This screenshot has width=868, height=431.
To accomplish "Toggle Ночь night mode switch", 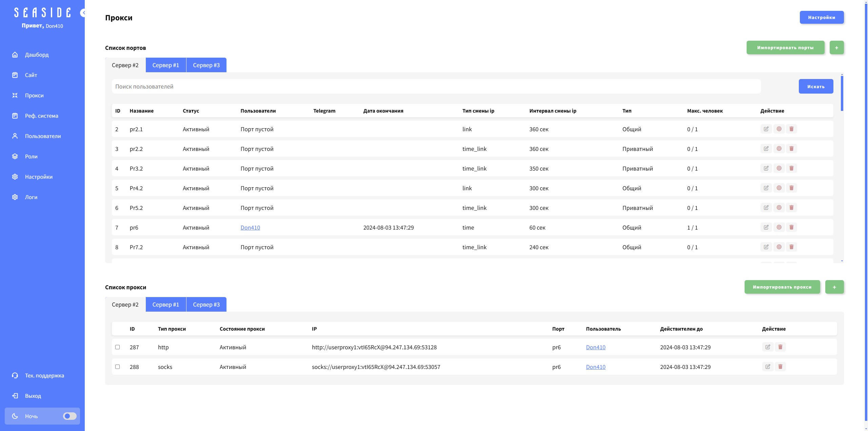I will pyautogui.click(x=70, y=416).
